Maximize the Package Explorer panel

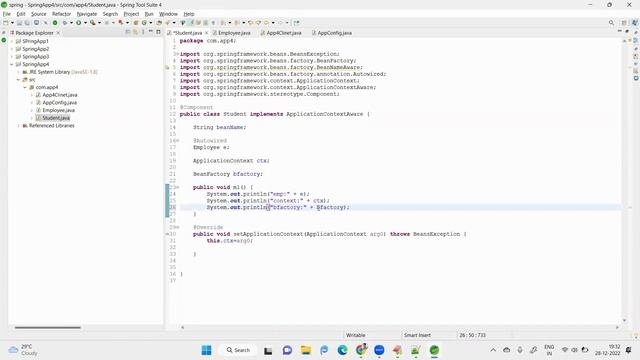point(158,32)
